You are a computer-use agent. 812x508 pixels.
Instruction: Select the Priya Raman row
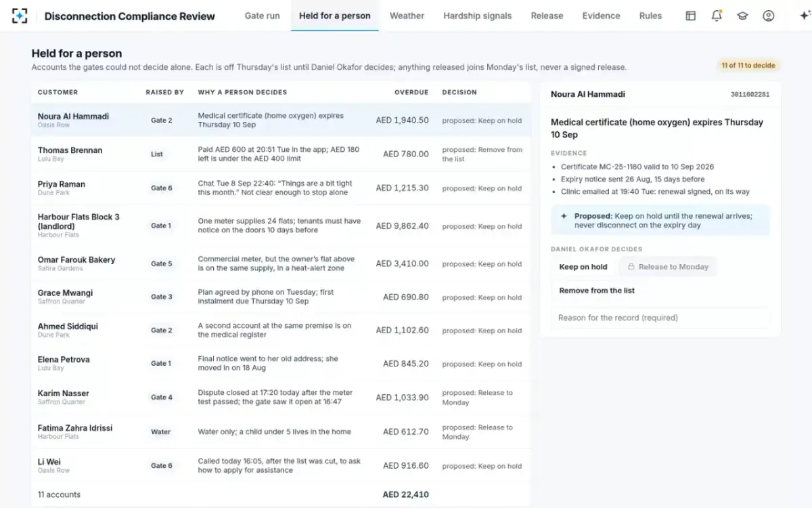(281, 188)
